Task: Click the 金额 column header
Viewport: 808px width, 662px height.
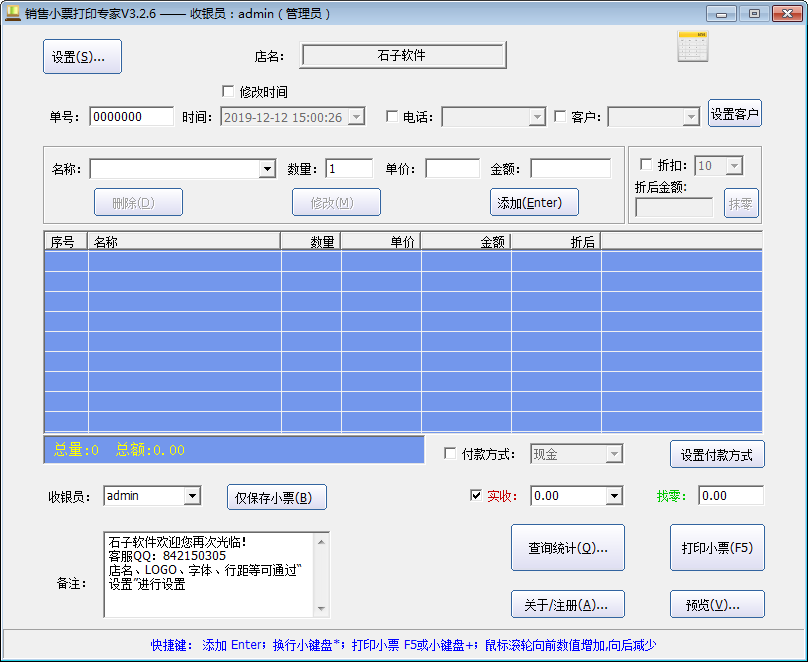Action: (466, 242)
